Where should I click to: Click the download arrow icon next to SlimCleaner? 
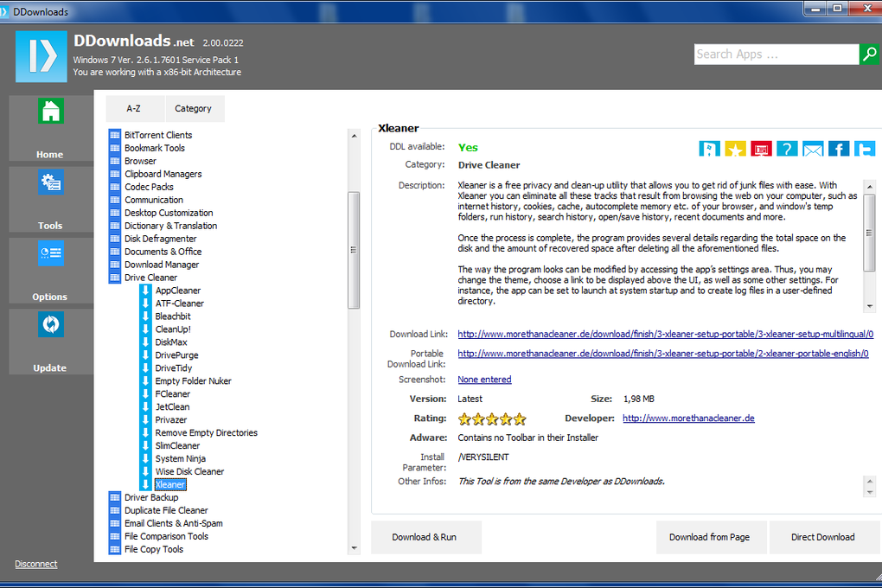(x=145, y=445)
